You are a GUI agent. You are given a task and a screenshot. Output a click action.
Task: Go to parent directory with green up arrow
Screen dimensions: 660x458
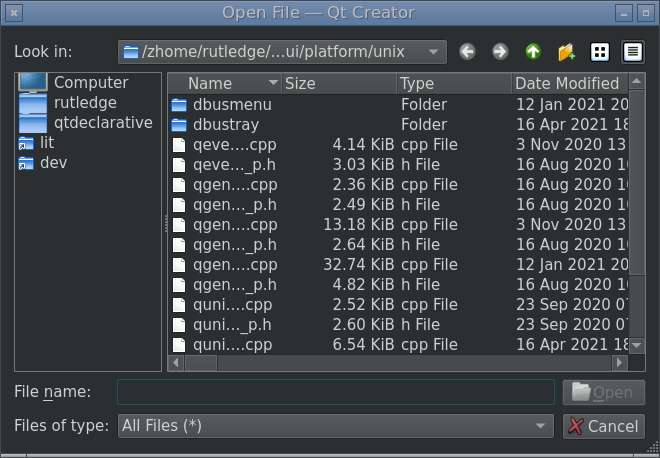coord(533,52)
